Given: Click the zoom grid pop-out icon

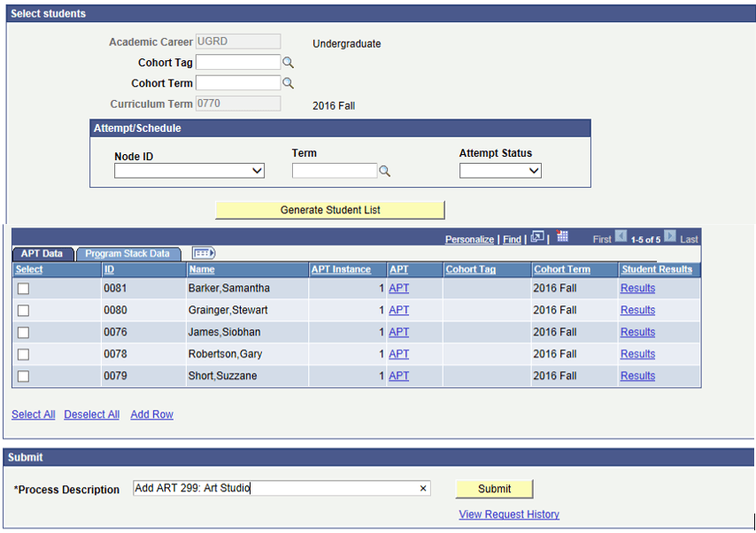Looking at the screenshot, I should coord(537,238).
